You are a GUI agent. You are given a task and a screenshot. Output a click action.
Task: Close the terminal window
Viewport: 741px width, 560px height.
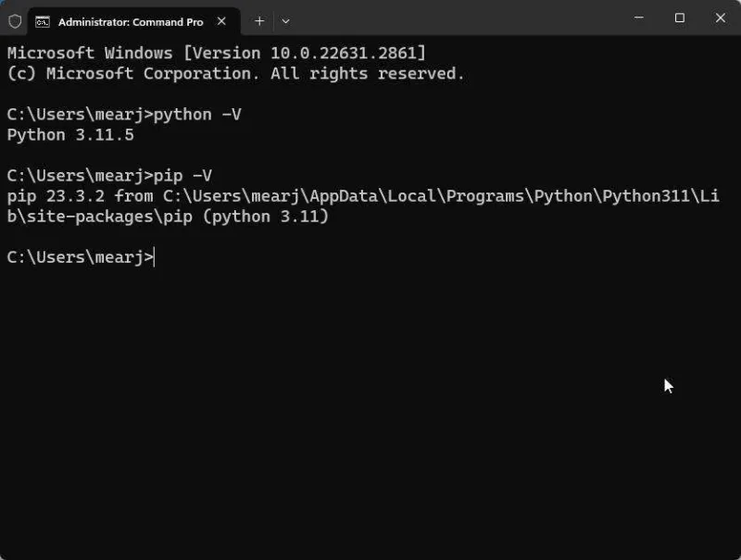[721, 18]
